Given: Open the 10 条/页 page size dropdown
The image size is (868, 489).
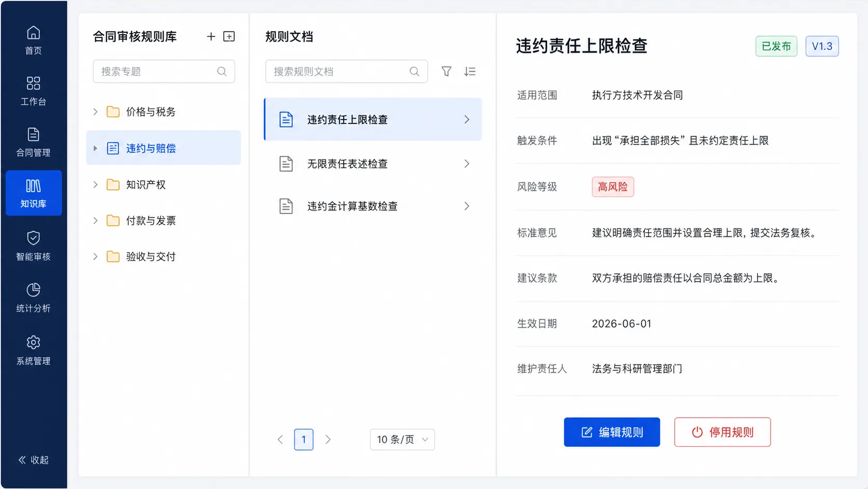Looking at the screenshot, I should coord(402,440).
